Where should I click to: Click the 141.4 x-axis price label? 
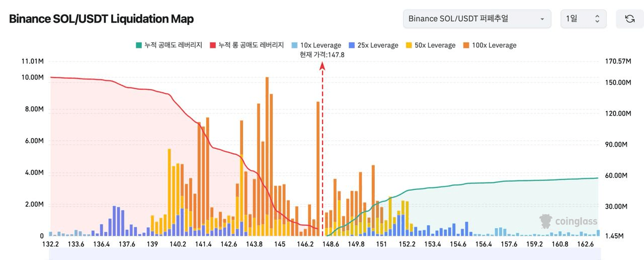(204, 244)
